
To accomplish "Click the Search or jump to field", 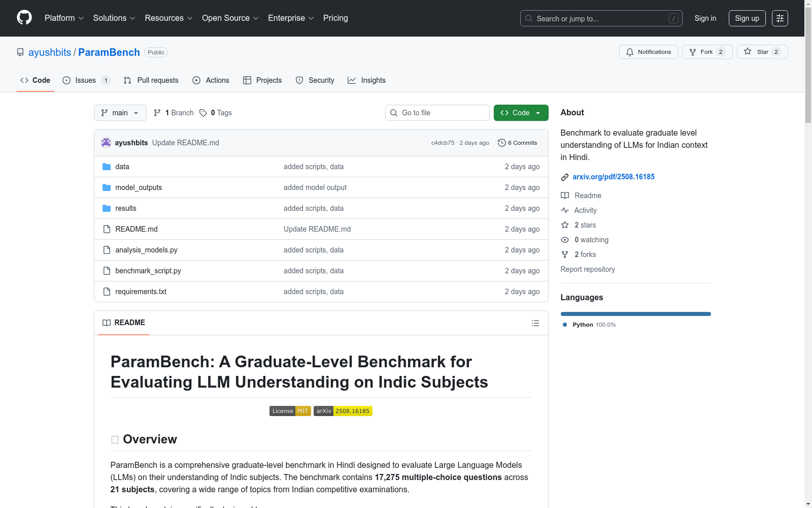I will 601,18.
